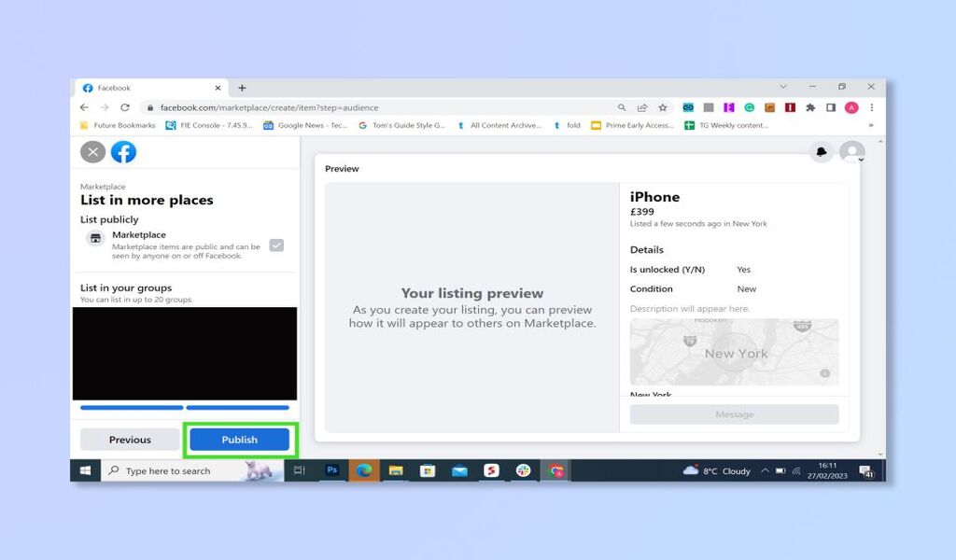This screenshot has height=560, width=956.
Task: Open Tom's Guide Style G... bookmark
Action: (x=401, y=125)
